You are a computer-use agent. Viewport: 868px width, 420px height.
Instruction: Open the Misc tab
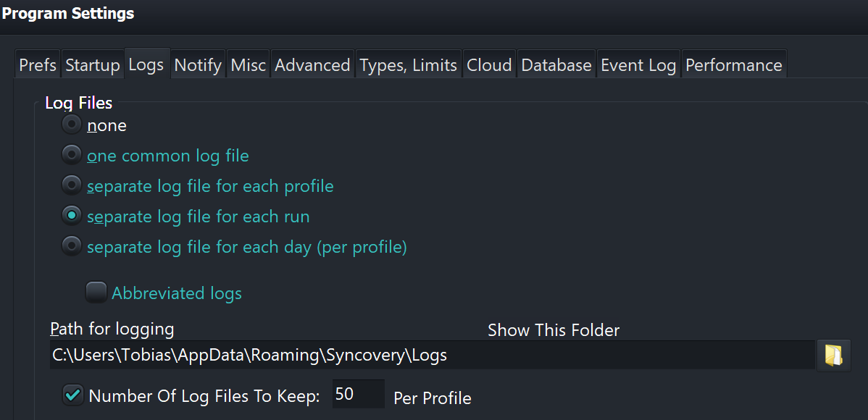pos(249,65)
